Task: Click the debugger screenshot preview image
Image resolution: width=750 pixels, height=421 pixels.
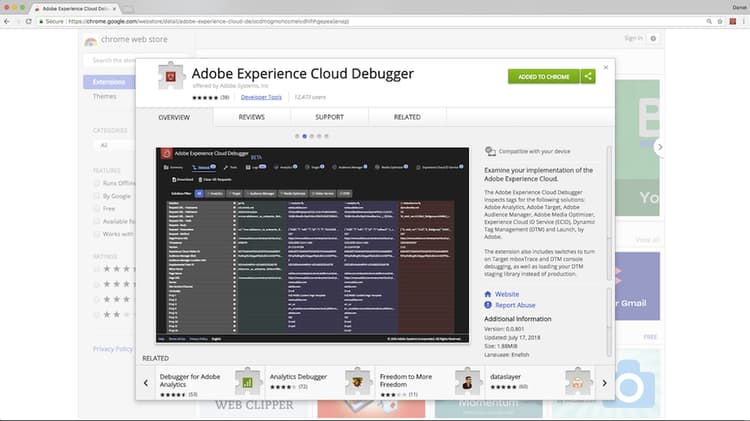Action: coord(312,245)
